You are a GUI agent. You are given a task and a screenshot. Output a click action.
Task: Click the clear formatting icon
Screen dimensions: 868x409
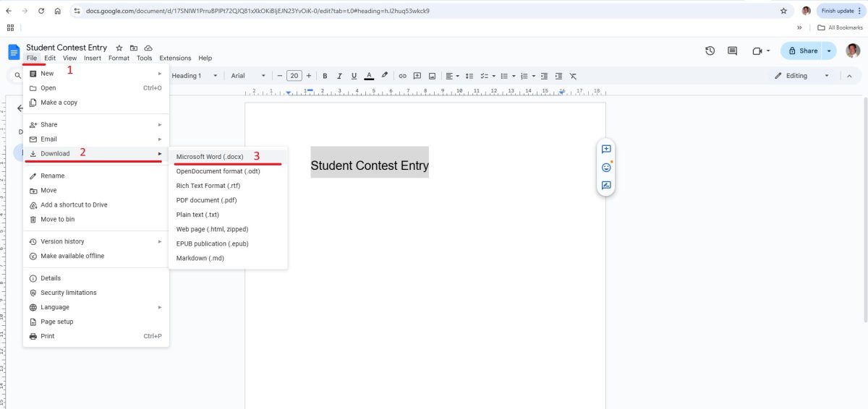point(573,76)
